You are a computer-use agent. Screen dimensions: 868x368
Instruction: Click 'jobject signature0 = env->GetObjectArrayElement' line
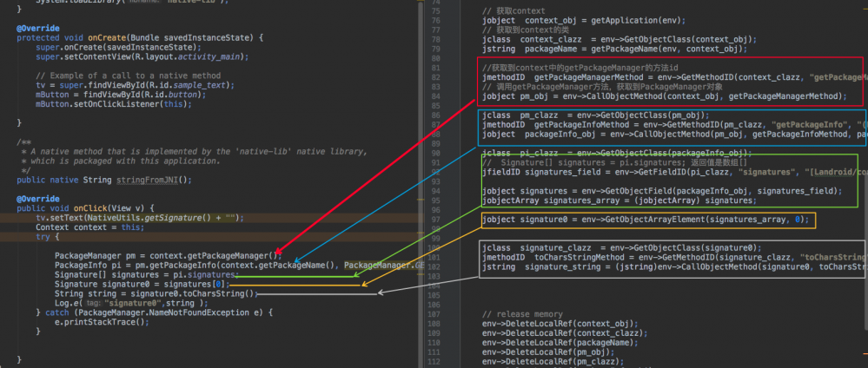click(646, 219)
